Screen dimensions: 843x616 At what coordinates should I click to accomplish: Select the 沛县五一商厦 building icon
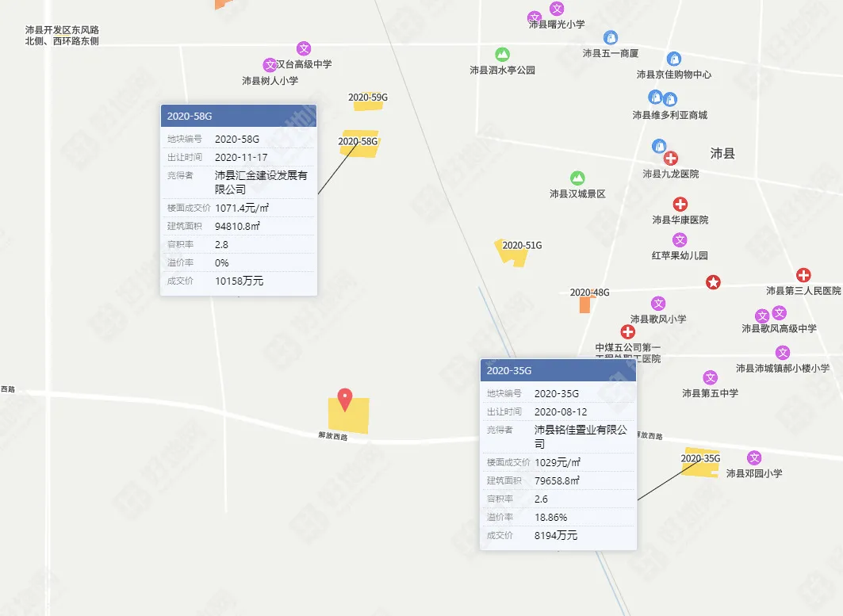(x=611, y=37)
